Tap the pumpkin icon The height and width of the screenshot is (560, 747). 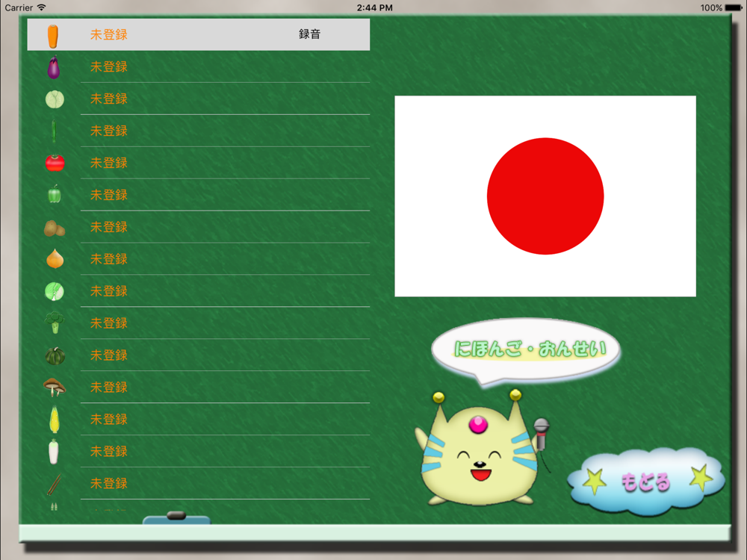(x=55, y=355)
